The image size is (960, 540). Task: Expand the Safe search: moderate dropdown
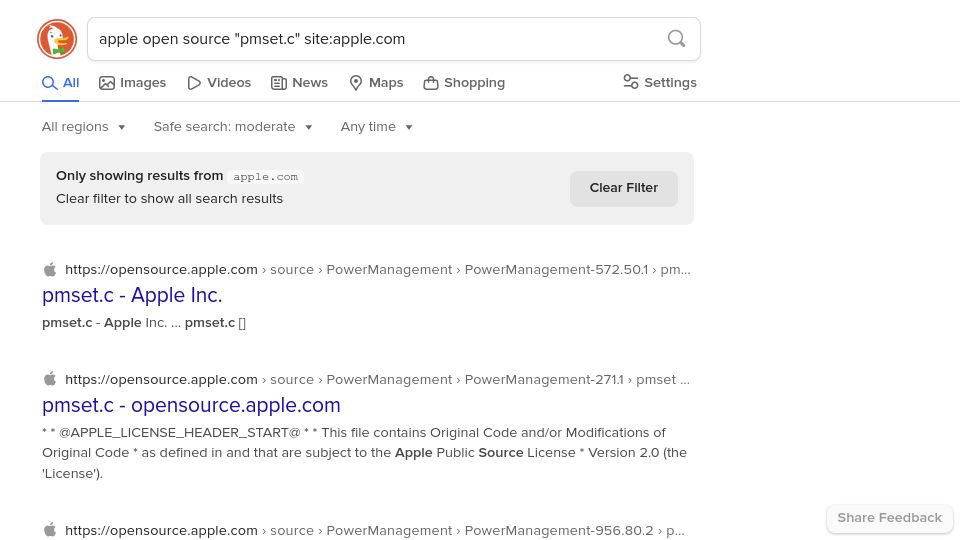(x=233, y=127)
